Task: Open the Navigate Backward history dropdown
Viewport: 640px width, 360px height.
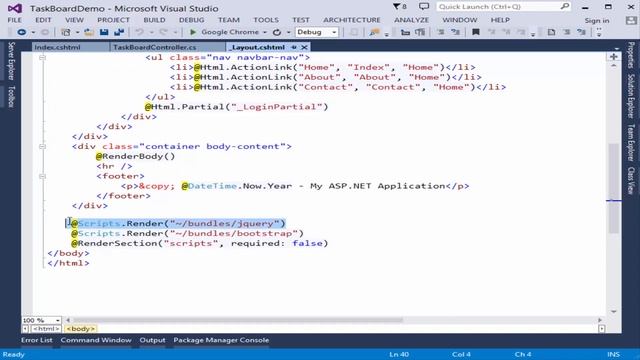Action: click(33, 32)
